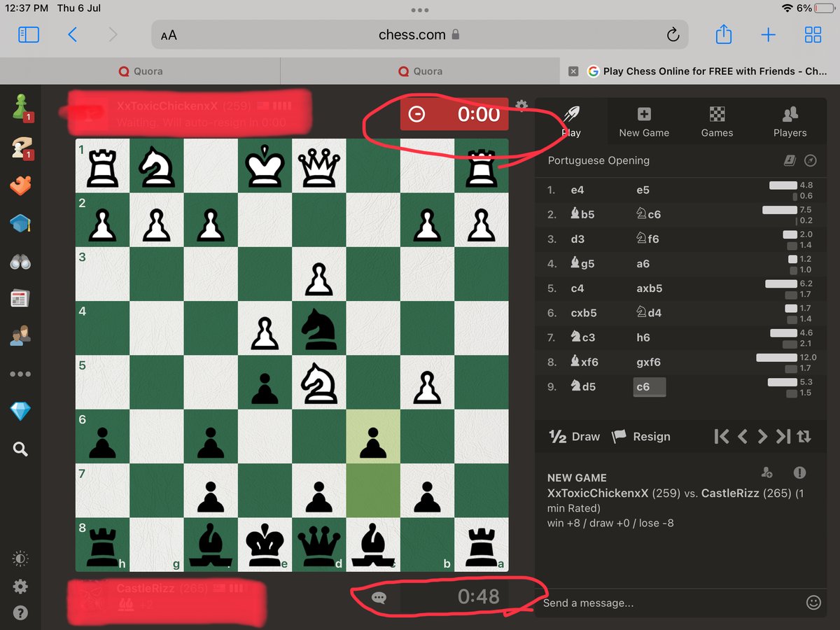Viewport: 840px width, 630px height.
Task: Show the Safari tab overview grid
Action: click(x=813, y=34)
